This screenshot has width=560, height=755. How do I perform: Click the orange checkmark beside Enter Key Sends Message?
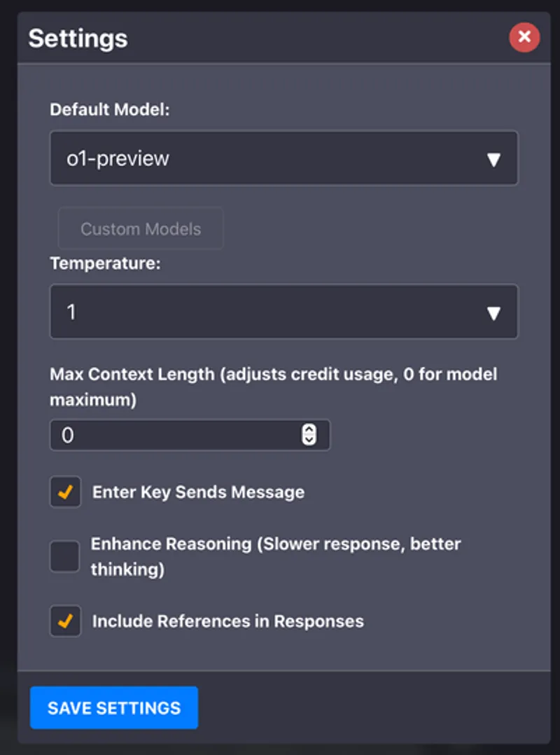coord(64,492)
